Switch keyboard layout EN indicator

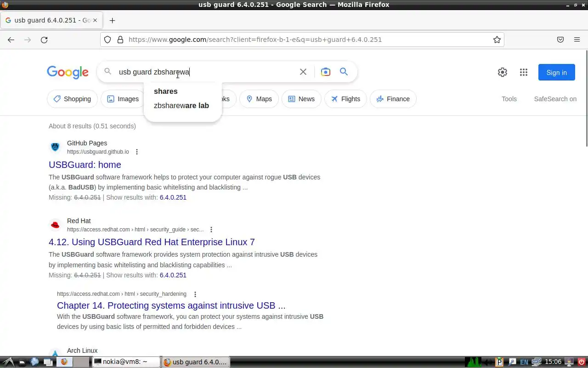(524, 362)
